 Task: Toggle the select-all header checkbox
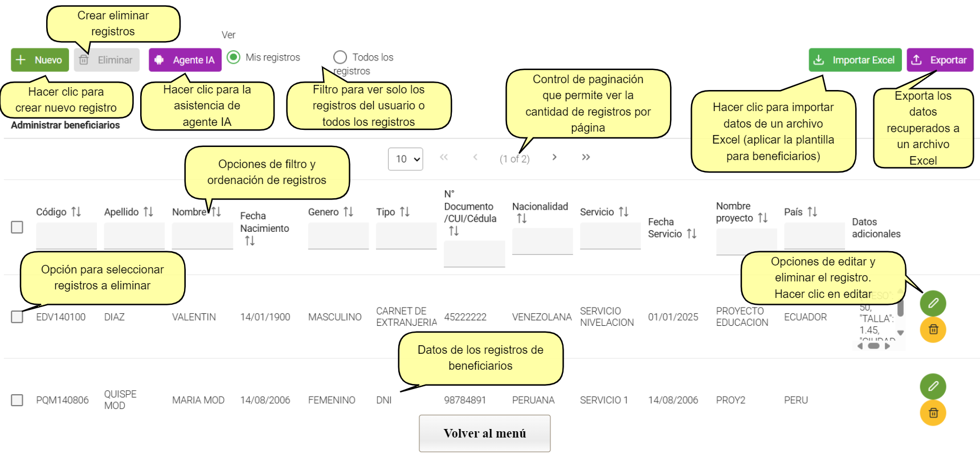pyautogui.click(x=17, y=227)
